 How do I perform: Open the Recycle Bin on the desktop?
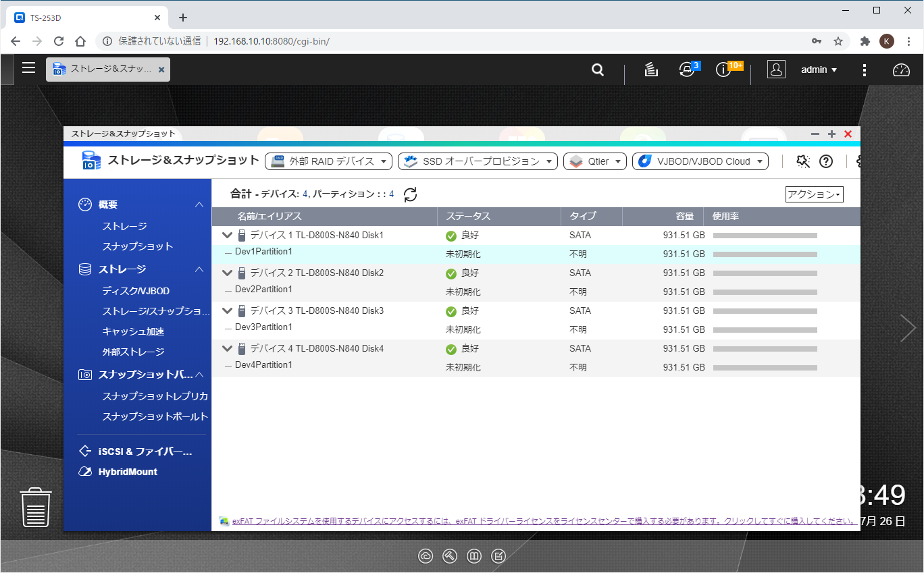click(36, 507)
